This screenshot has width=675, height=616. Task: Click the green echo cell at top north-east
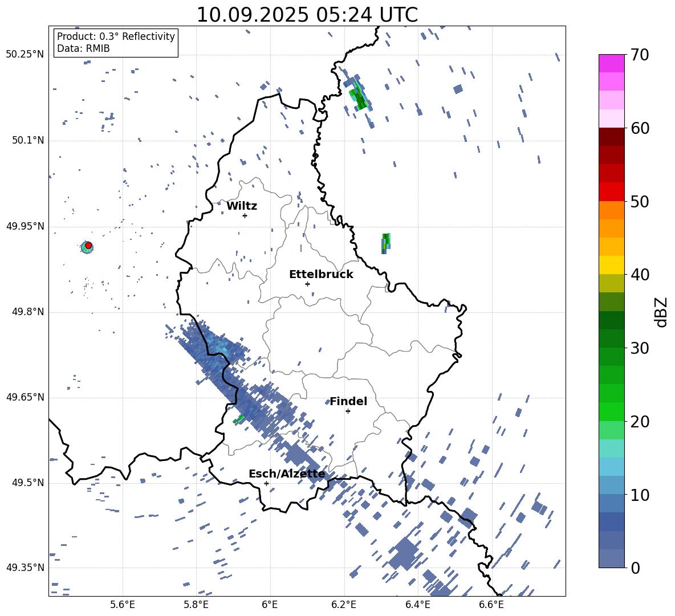359,96
